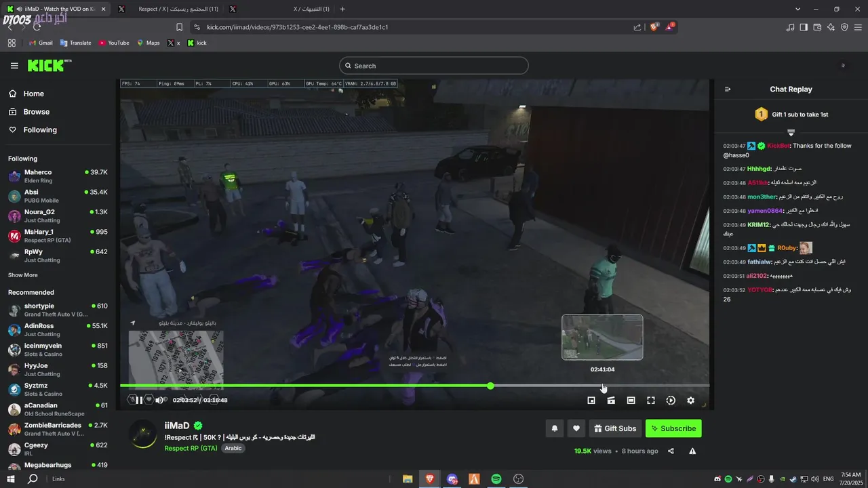
Task: Seek to 02:41:04 on the timeline
Action: (602, 386)
